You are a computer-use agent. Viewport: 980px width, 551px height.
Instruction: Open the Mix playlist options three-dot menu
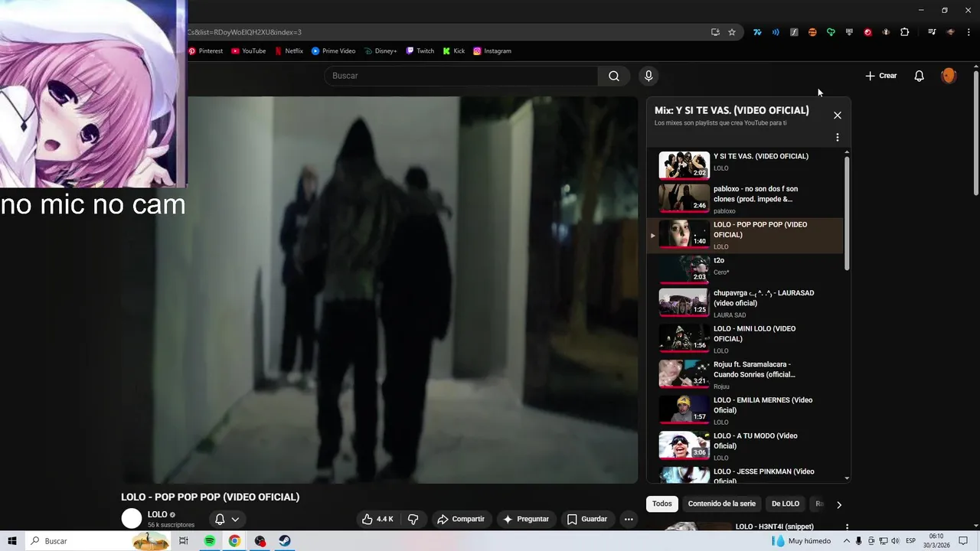(x=838, y=138)
